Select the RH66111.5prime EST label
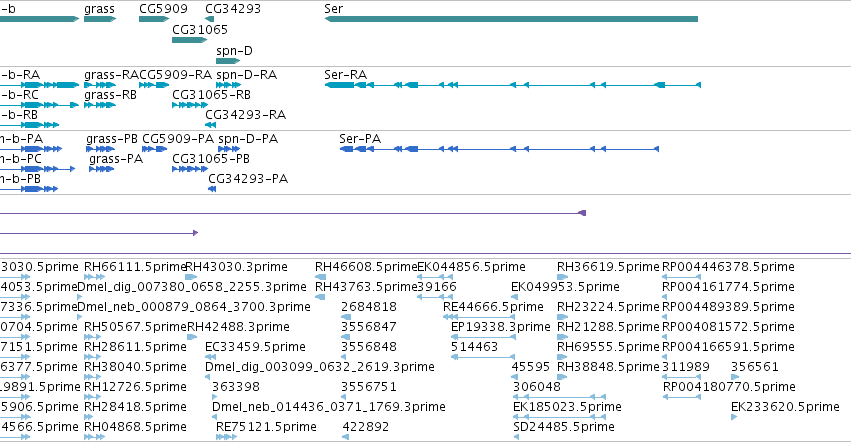The image size is (851, 442). coord(135,267)
